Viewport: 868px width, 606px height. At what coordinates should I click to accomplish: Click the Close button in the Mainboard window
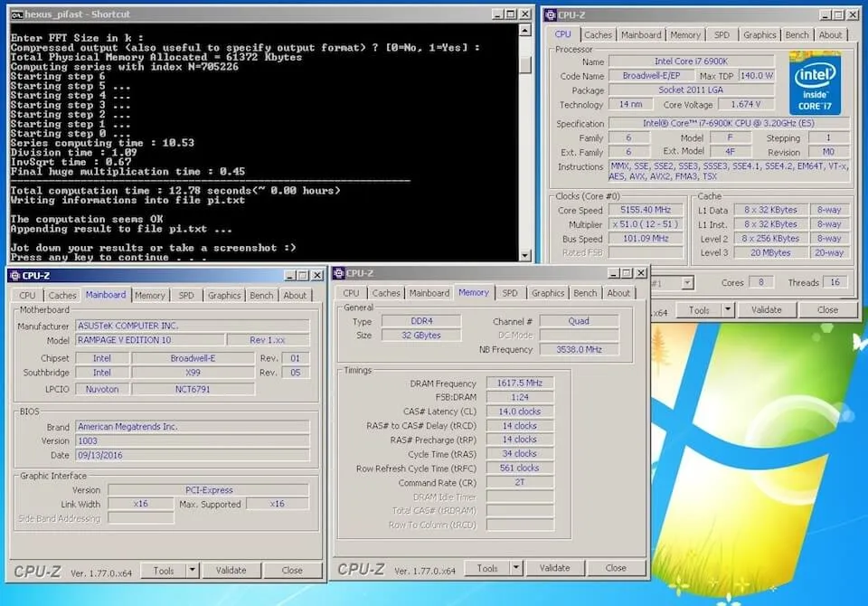click(292, 571)
